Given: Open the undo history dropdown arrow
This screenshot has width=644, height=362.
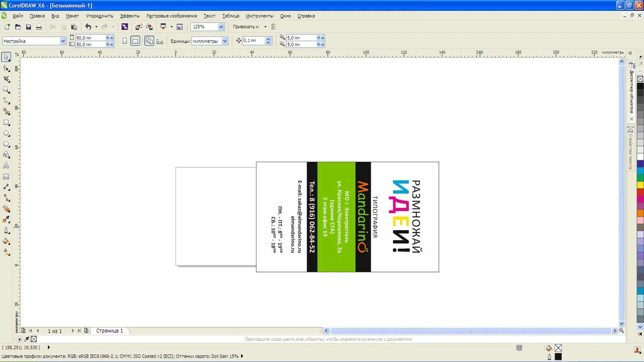Looking at the screenshot, I should [x=96, y=27].
